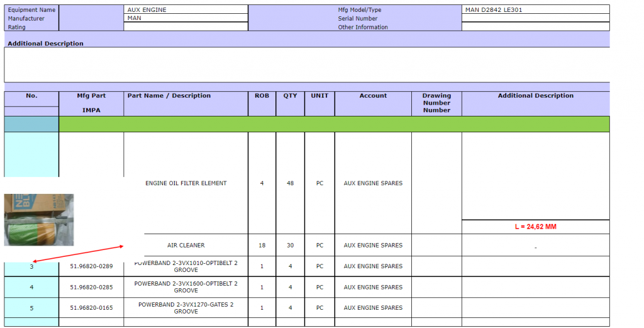
Task: Click the empty Other Information field
Action: (535, 27)
